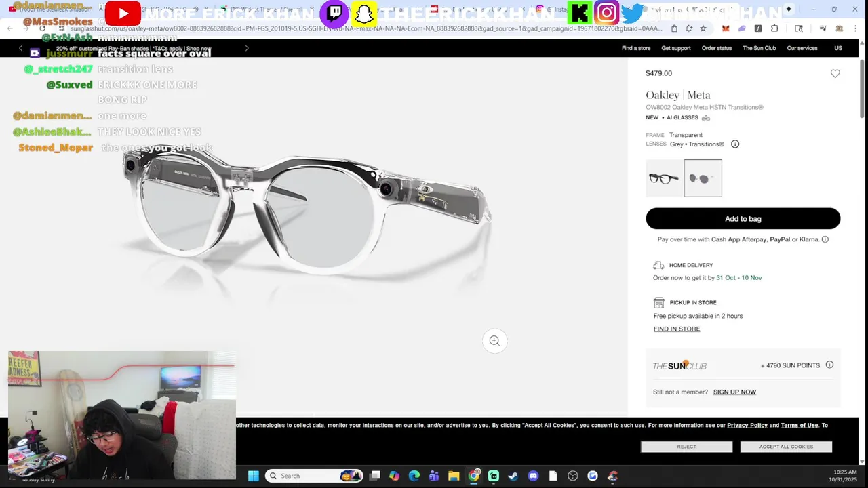Open Microsoft Teams from the taskbar
This screenshot has height=488, width=868.
point(434,476)
